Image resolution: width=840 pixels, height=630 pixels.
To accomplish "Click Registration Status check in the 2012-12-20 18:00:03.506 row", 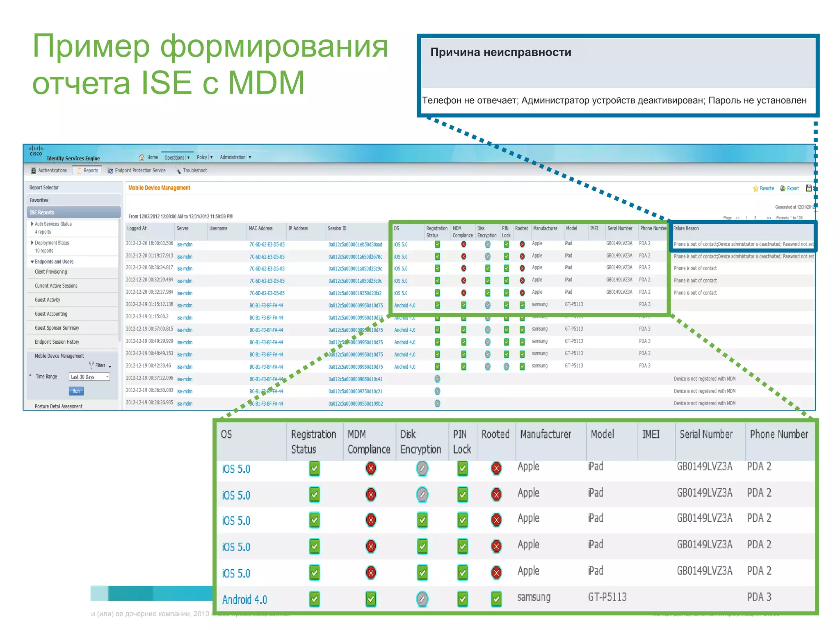I will [x=437, y=244].
